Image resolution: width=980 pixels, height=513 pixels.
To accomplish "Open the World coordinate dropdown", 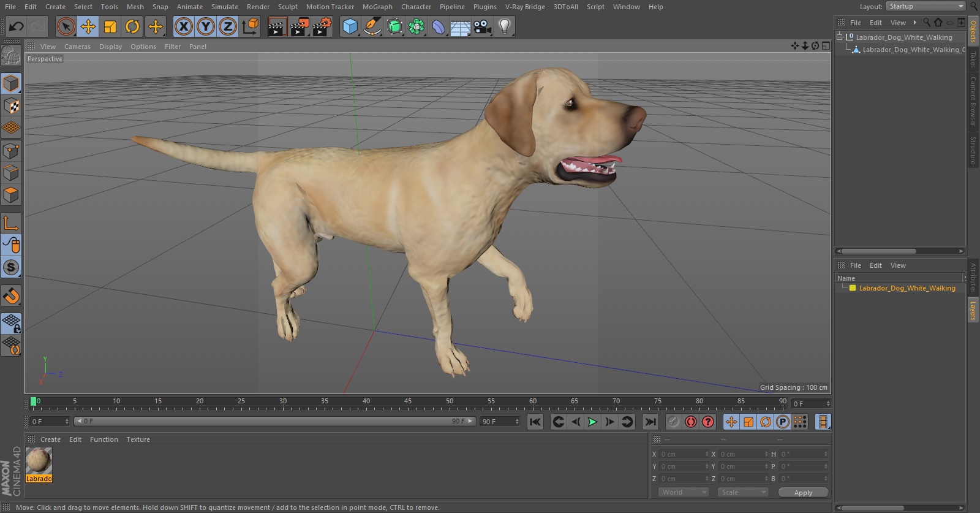I will pos(684,492).
